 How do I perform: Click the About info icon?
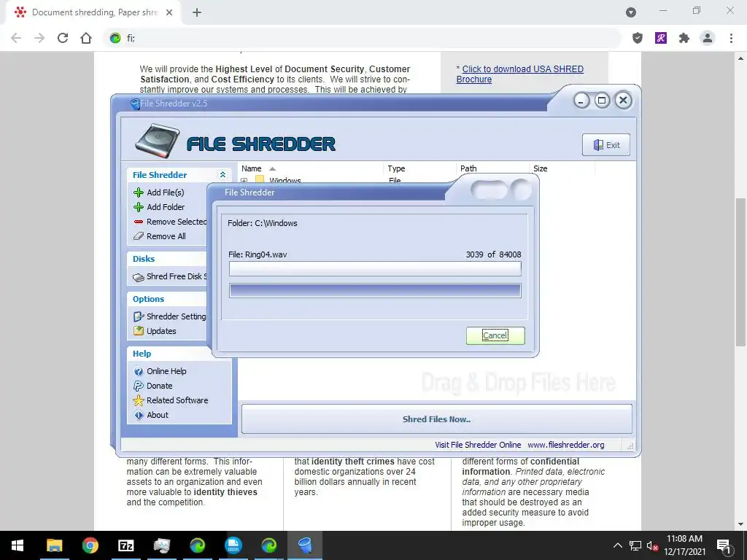coord(139,415)
